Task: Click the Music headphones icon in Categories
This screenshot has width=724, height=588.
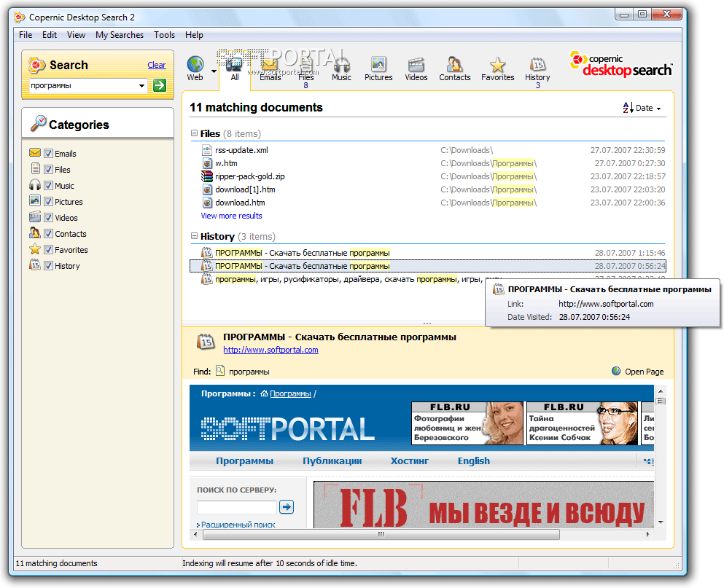Action: click(x=34, y=185)
